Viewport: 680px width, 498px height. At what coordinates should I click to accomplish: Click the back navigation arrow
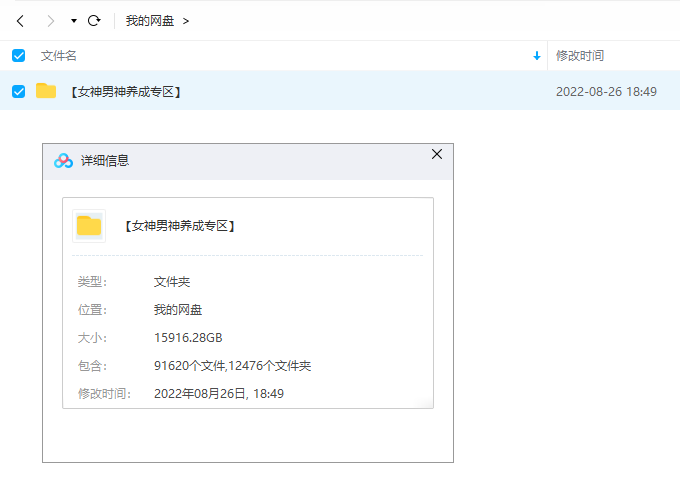(20, 20)
